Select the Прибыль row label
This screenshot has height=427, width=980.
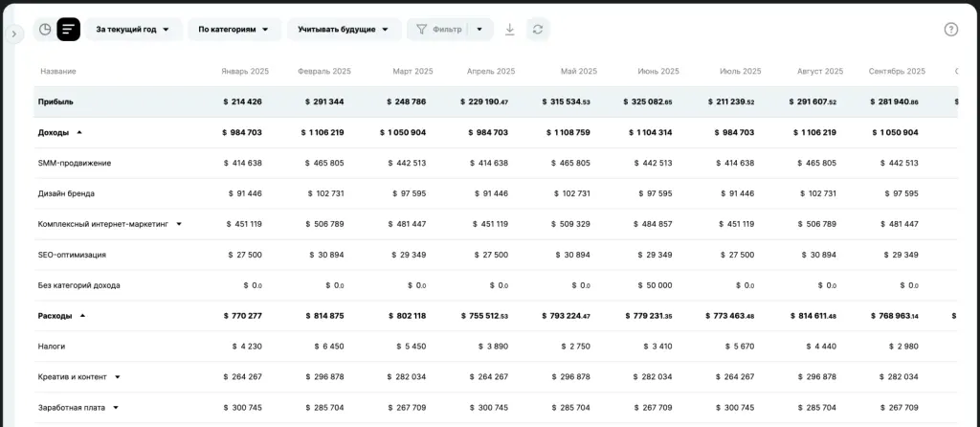click(56, 101)
